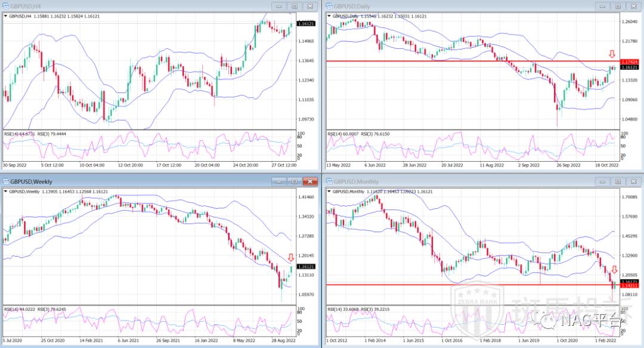Click the 27 Oct 12:00 time label in H4
Screen dimensions: 644x348
pyautogui.click(x=283, y=165)
